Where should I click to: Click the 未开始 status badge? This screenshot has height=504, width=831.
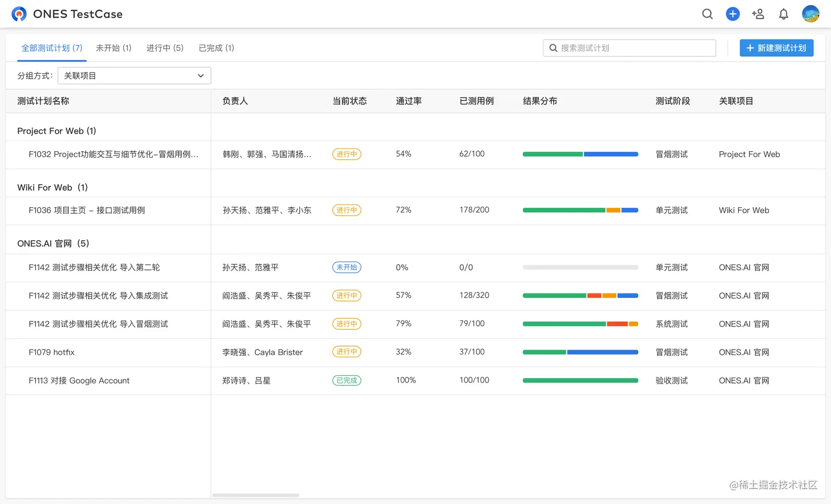(347, 268)
